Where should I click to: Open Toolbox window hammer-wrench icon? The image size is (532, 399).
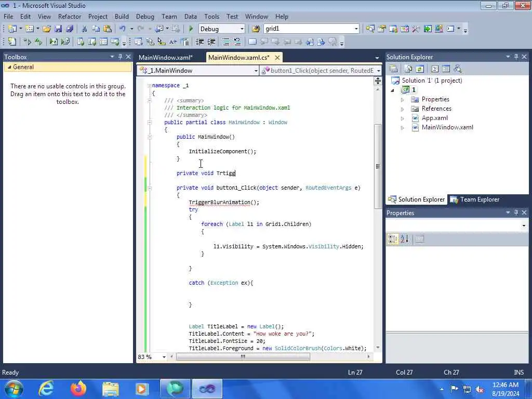tap(416, 29)
